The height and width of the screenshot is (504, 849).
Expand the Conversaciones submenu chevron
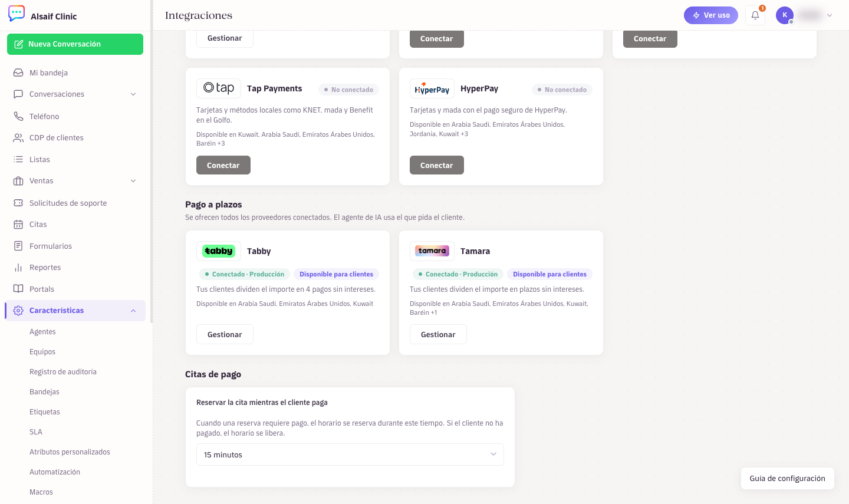133,94
